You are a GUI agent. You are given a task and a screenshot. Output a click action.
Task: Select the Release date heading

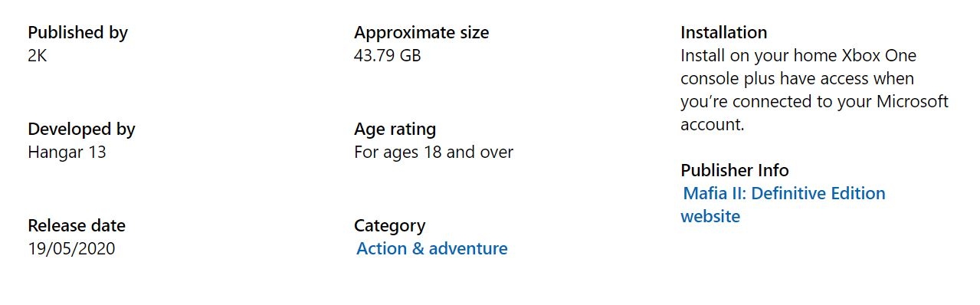pos(77,225)
